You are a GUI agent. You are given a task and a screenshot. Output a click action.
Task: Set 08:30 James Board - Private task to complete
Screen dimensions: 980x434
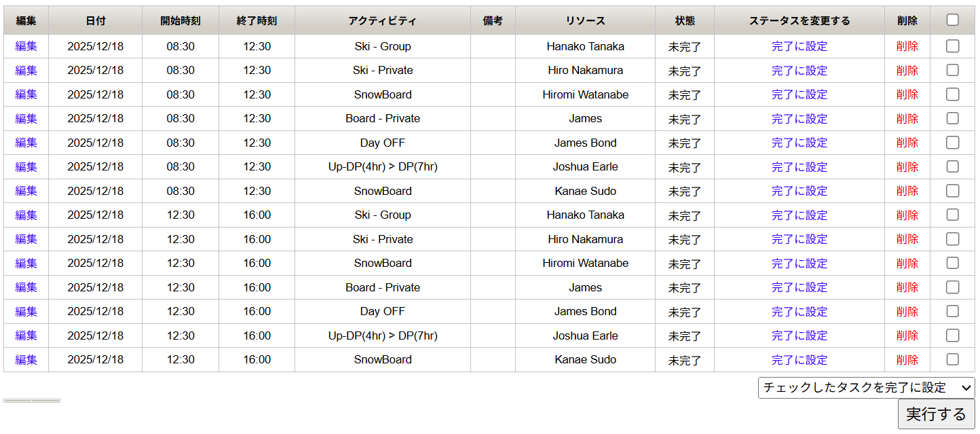tap(799, 119)
